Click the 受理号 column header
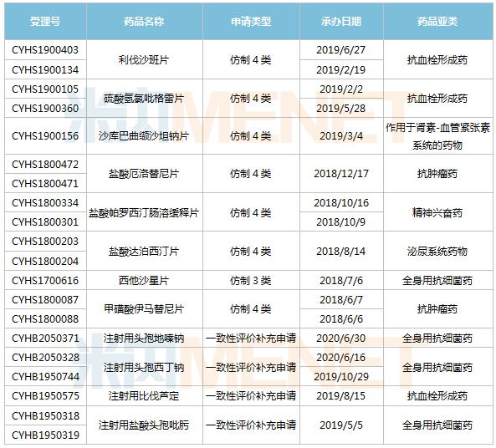The image size is (496, 448). pyautogui.click(x=45, y=22)
